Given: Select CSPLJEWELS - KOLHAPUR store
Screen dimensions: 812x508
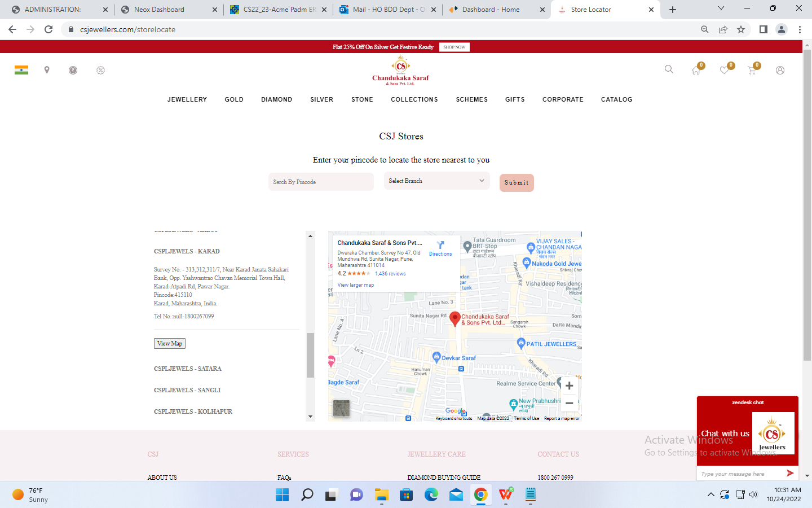Looking at the screenshot, I should [193, 411].
